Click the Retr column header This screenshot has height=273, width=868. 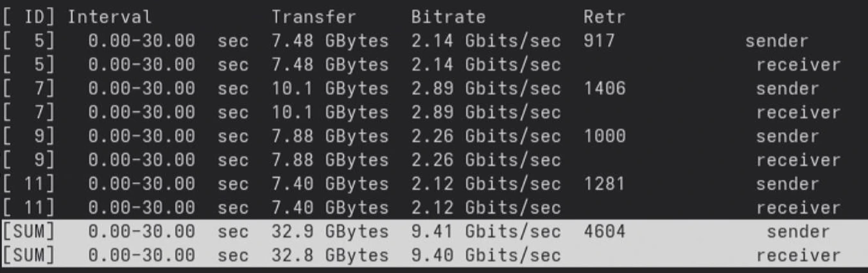pos(605,17)
